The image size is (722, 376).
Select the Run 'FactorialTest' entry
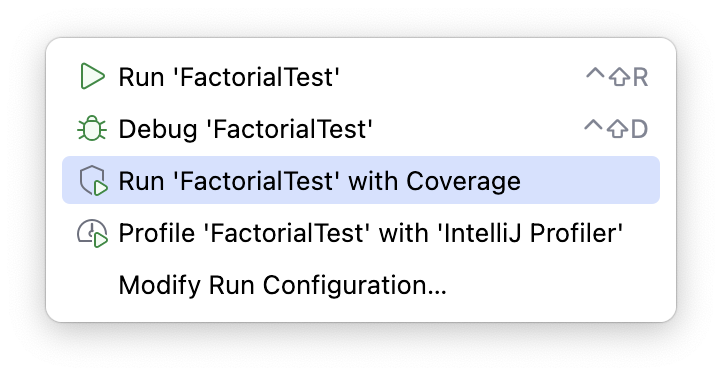[361, 76]
